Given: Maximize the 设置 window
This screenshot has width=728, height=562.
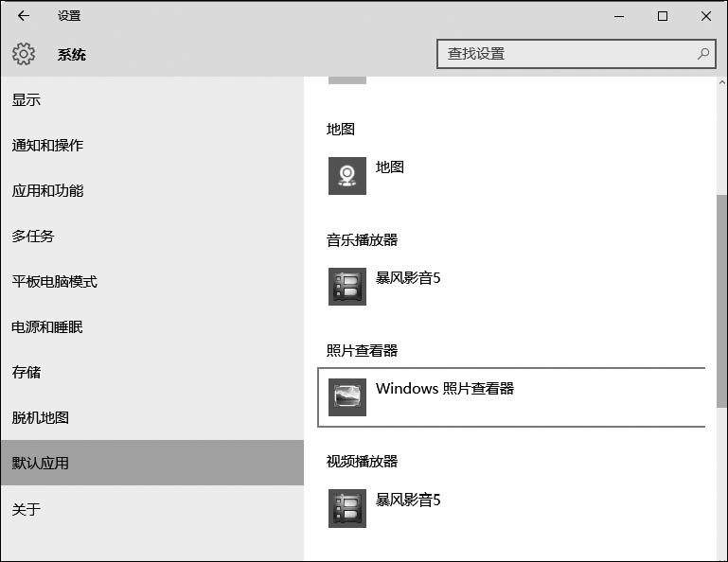Looking at the screenshot, I should tap(663, 16).
